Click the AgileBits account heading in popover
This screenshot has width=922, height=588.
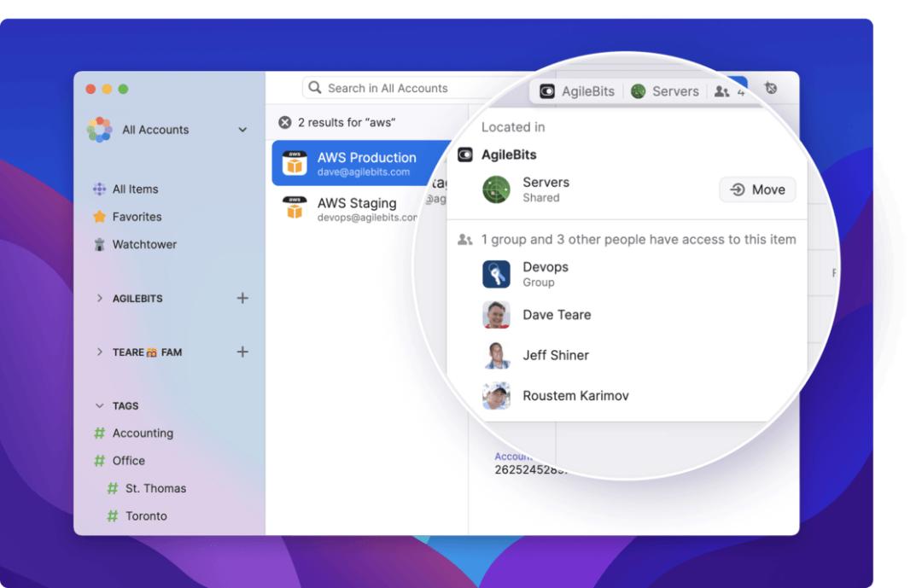pos(509,154)
